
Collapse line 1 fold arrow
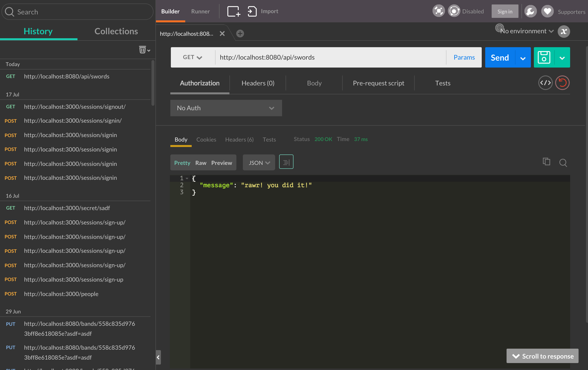(x=187, y=178)
